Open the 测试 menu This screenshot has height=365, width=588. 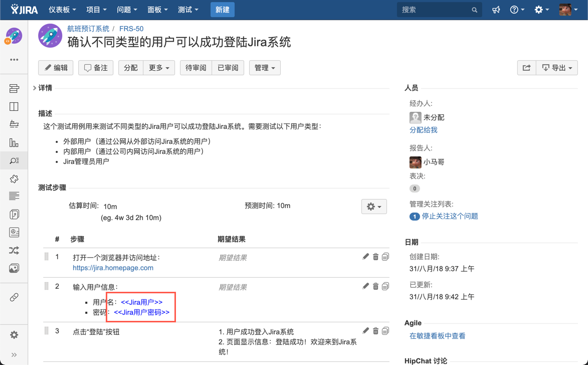click(x=188, y=10)
